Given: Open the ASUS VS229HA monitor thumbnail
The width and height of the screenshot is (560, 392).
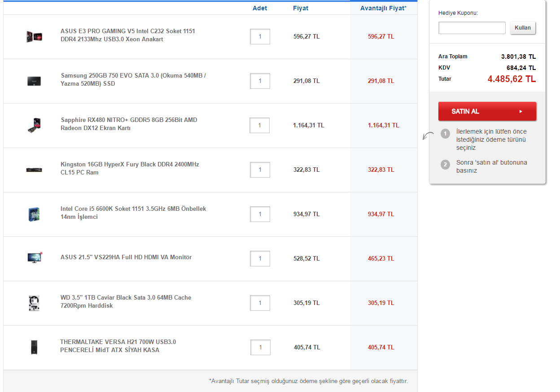Looking at the screenshot, I should (x=35, y=257).
